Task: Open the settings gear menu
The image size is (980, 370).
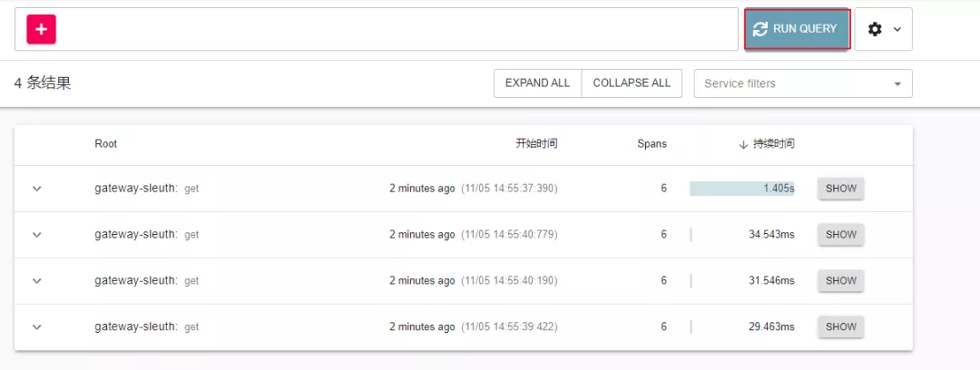Action: [x=883, y=29]
